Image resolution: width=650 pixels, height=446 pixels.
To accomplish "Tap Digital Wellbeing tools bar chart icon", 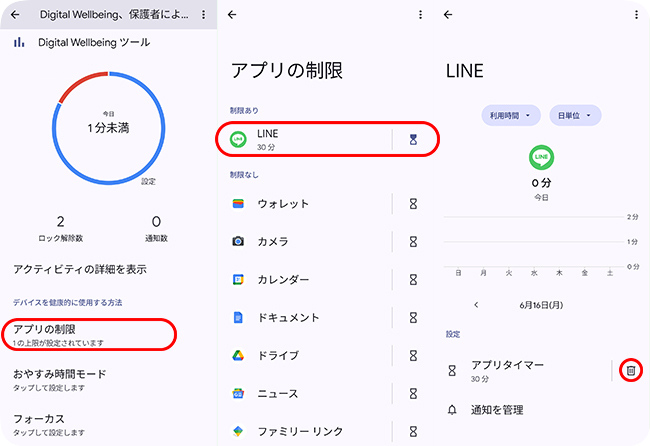I will pyautogui.click(x=19, y=42).
